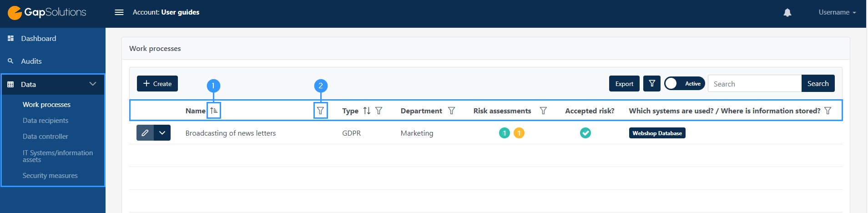
Task: Click the Accepted risk? column header
Action: pyautogui.click(x=590, y=111)
